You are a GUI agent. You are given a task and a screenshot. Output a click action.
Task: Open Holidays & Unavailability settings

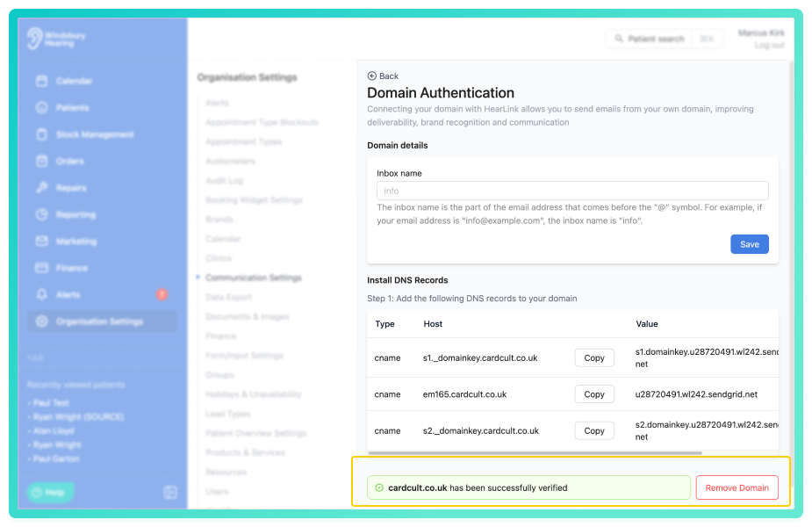(x=253, y=394)
